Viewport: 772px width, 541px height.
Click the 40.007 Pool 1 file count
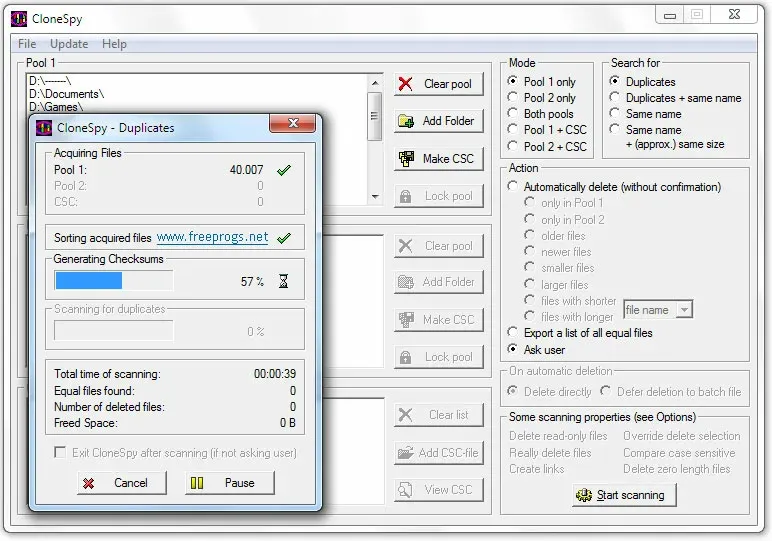[x=246, y=170]
